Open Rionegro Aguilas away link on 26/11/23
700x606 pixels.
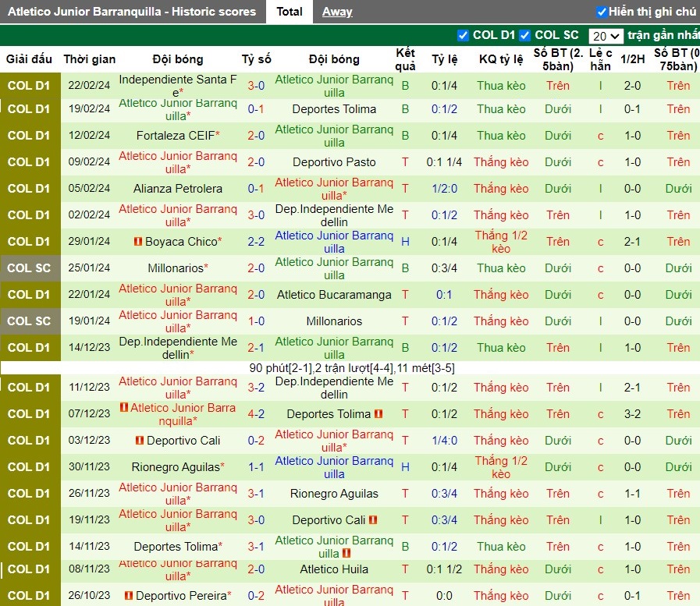coord(334,494)
